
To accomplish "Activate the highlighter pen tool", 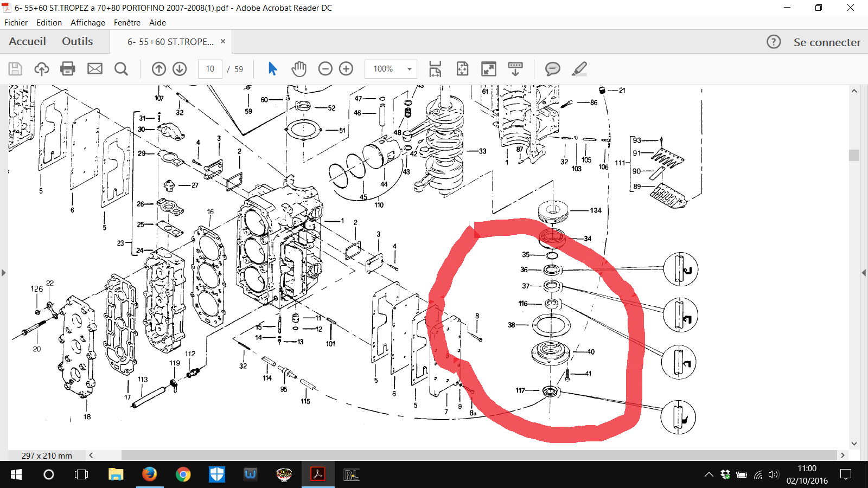I will coord(579,69).
